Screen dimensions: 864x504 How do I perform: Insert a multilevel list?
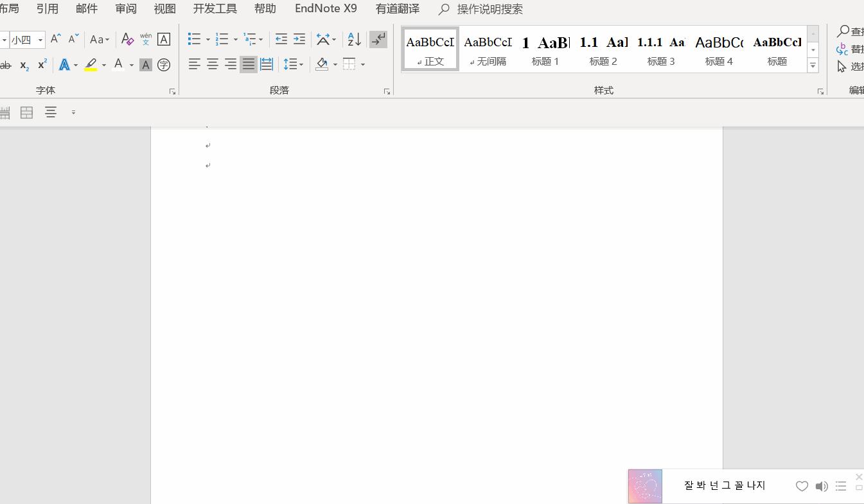point(250,39)
